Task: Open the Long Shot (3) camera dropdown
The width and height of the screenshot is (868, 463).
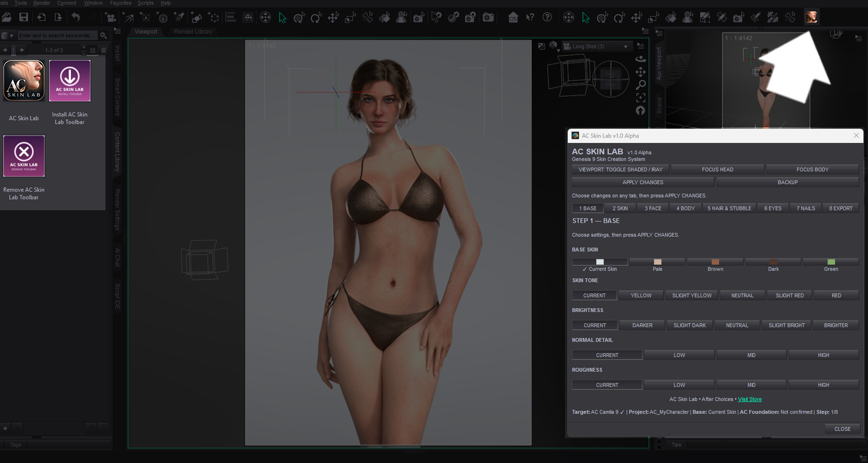Action: (x=597, y=46)
